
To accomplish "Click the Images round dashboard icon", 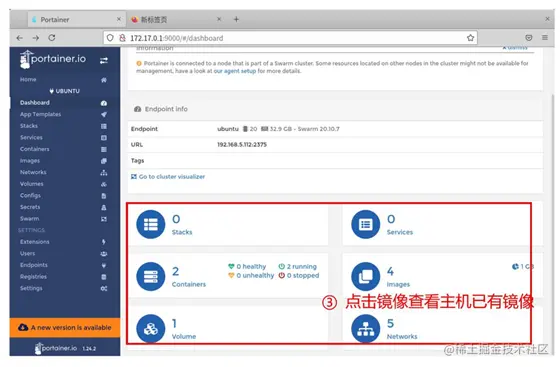I will tap(365, 277).
